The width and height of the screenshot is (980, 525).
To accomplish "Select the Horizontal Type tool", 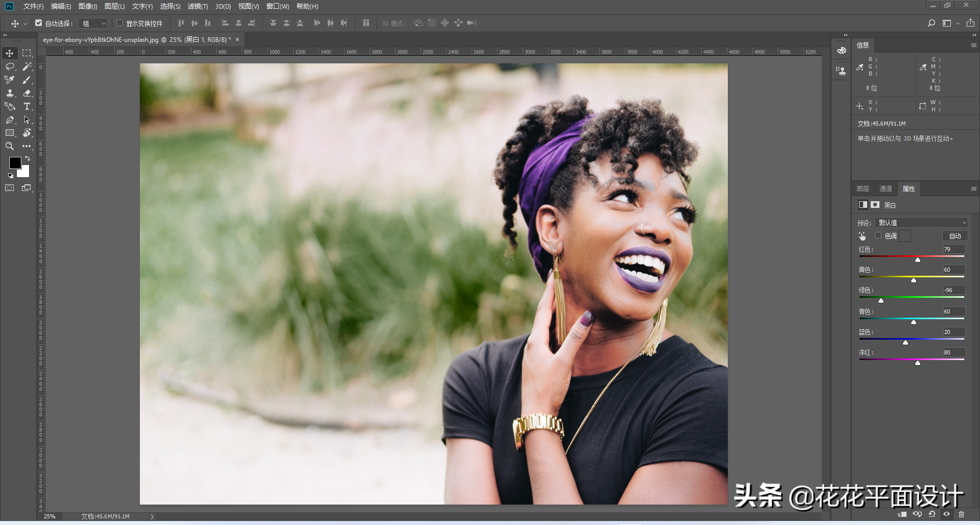I will pyautogui.click(x=27, y=106).
